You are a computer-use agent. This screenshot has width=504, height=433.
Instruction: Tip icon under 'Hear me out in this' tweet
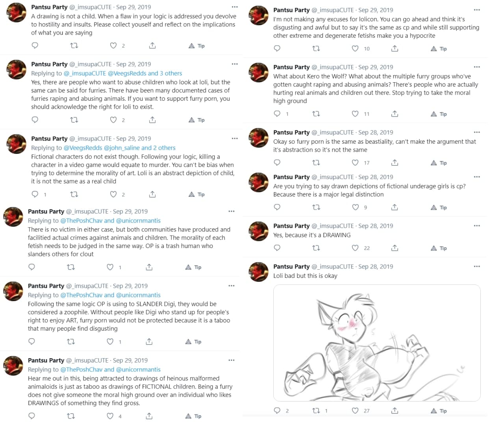click(188, 416)
